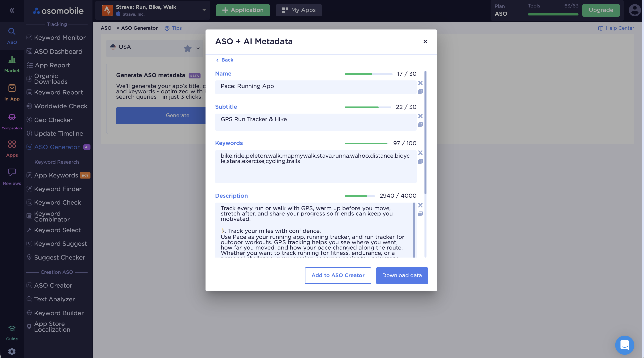Copy the Subtitle field value
Image resolution: width=644 pixels, height=358 pixels.
point(420,125)
